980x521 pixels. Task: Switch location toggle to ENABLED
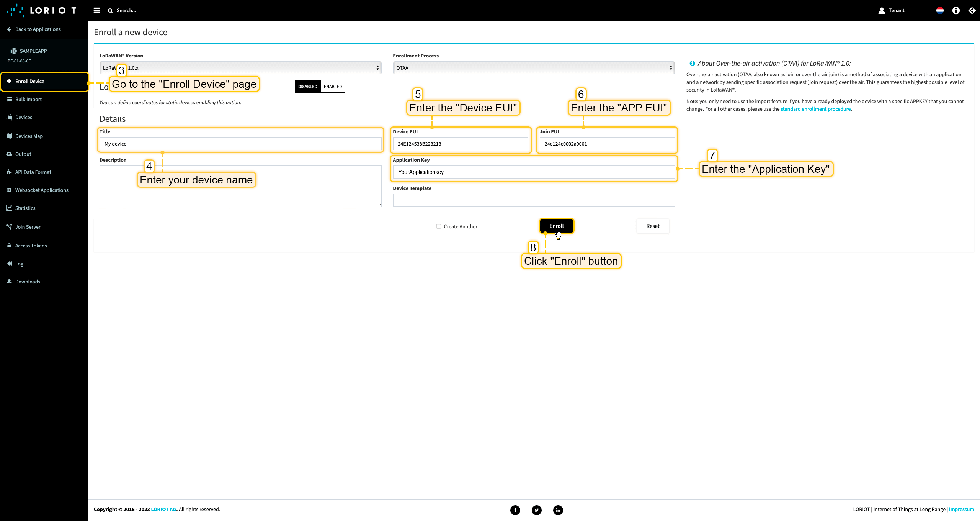tap(333, 87)
